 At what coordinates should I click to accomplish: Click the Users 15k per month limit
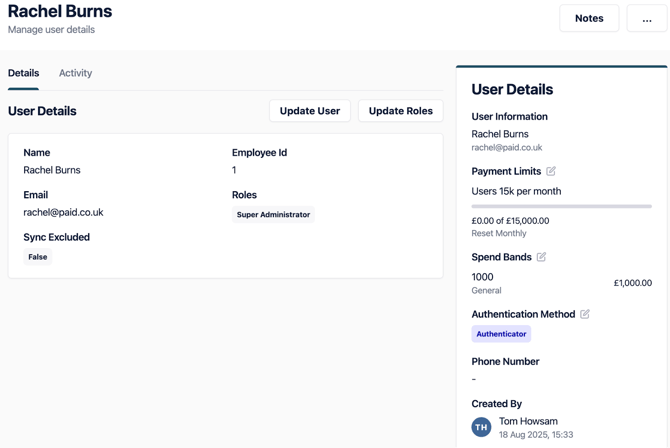516,191
